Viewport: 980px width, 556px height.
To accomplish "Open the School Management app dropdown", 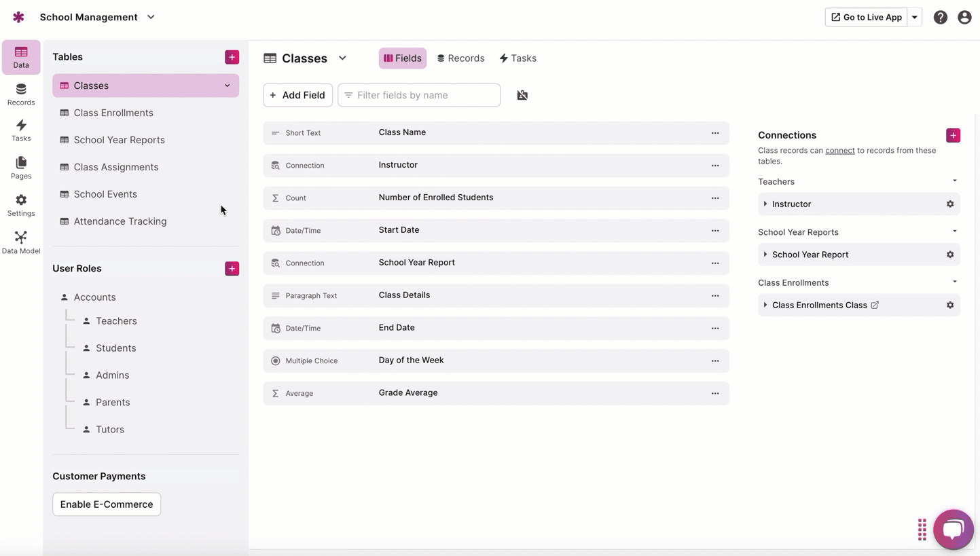I will click(151, 18).
